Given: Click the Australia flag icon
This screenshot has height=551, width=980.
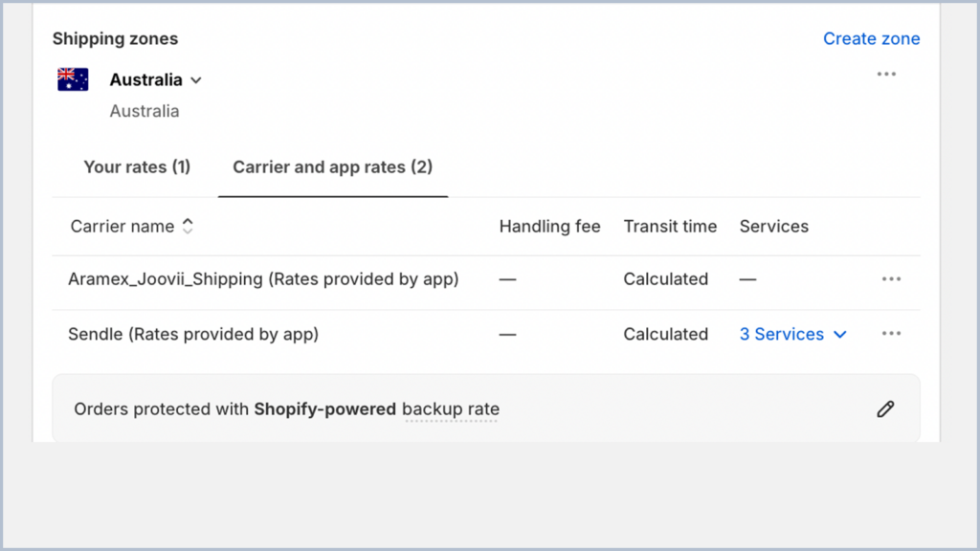Looking at the screenshot, I should pos(72,78).
